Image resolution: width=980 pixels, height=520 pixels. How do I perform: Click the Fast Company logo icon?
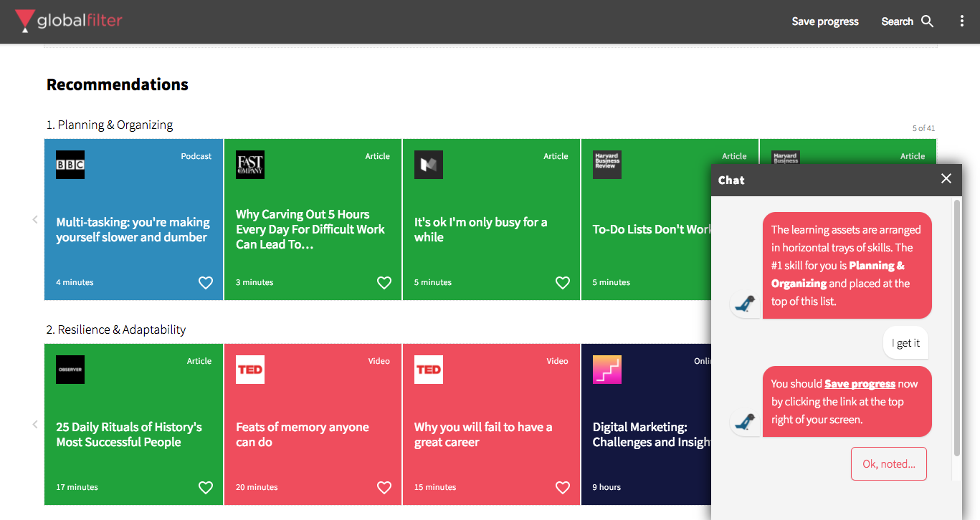point(250,165)
